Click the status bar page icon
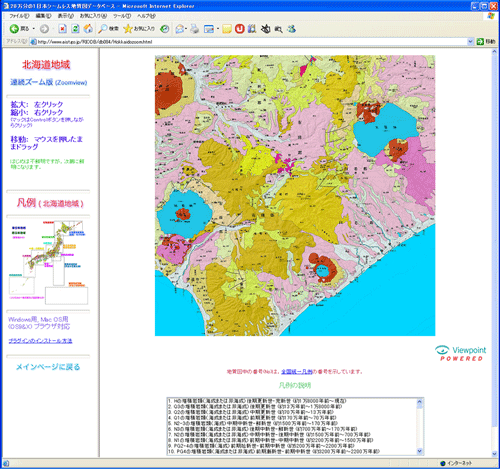This screenshot has width=500, height=469. pos(6,463)
